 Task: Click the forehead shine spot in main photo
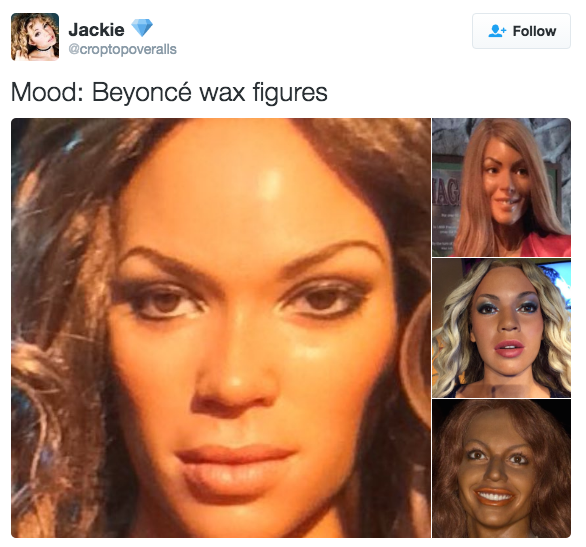[272, 183]
